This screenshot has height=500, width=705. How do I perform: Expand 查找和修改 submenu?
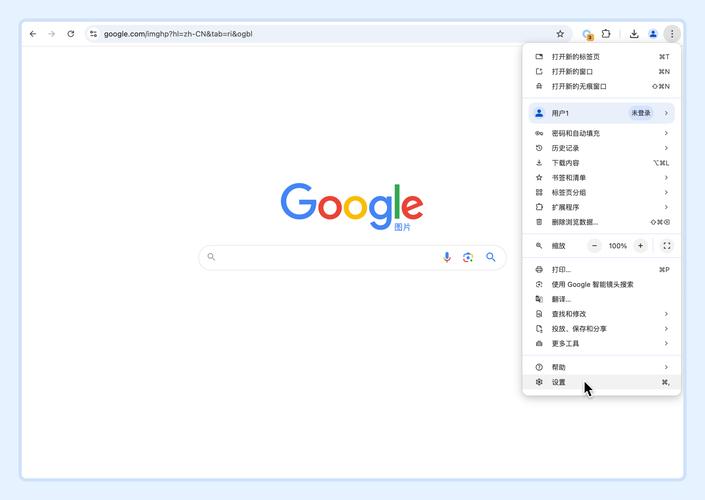(602, 314)
